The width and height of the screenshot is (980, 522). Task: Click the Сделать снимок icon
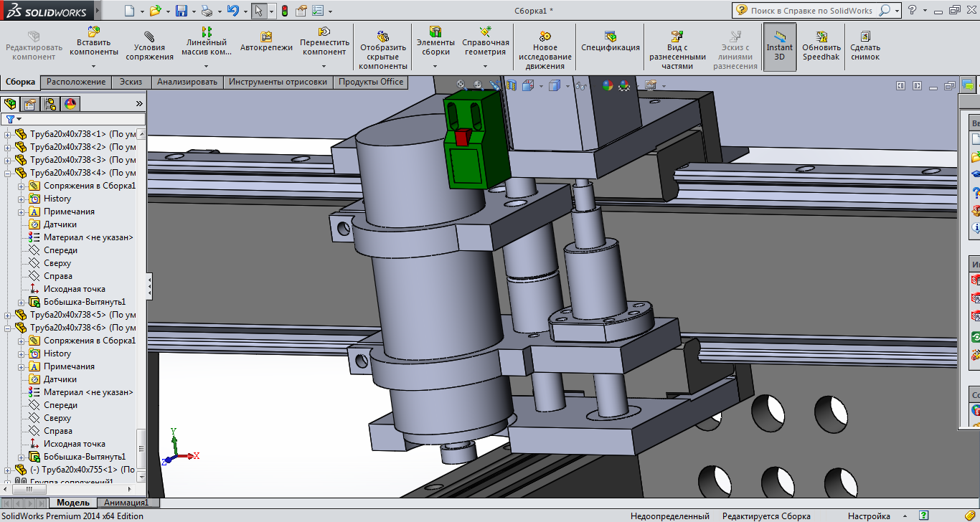click(865, 37)
